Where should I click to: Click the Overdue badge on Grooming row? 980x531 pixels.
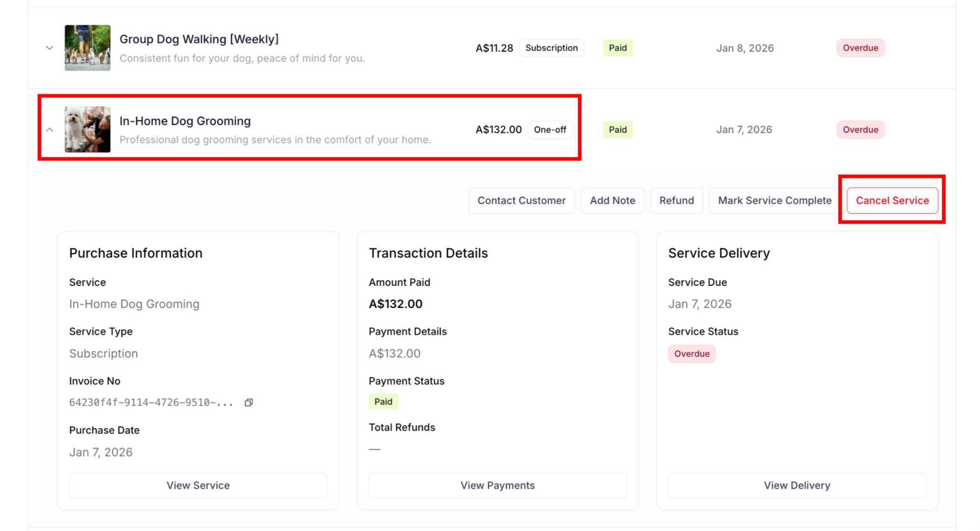coord(860,130)
